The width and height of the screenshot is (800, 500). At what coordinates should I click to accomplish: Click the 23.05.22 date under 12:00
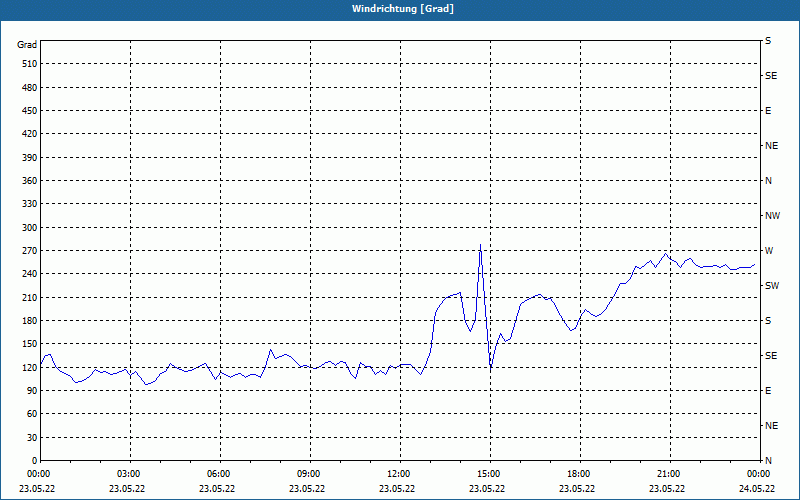(397, 488)
